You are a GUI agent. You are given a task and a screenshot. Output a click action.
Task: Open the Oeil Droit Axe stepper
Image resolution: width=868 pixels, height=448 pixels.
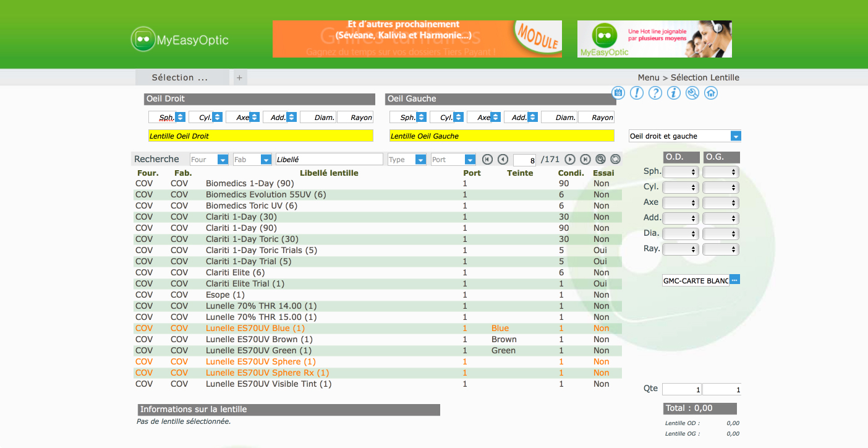[x=254, y=117]
